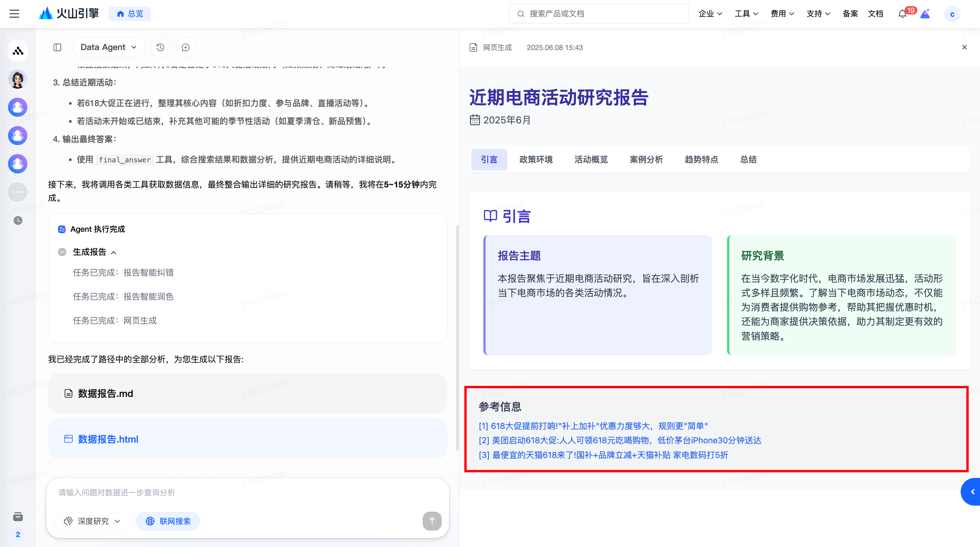This screenshot has width=980, height=547.
Task: Expand the 企业 menu
Action: point(710,14)
